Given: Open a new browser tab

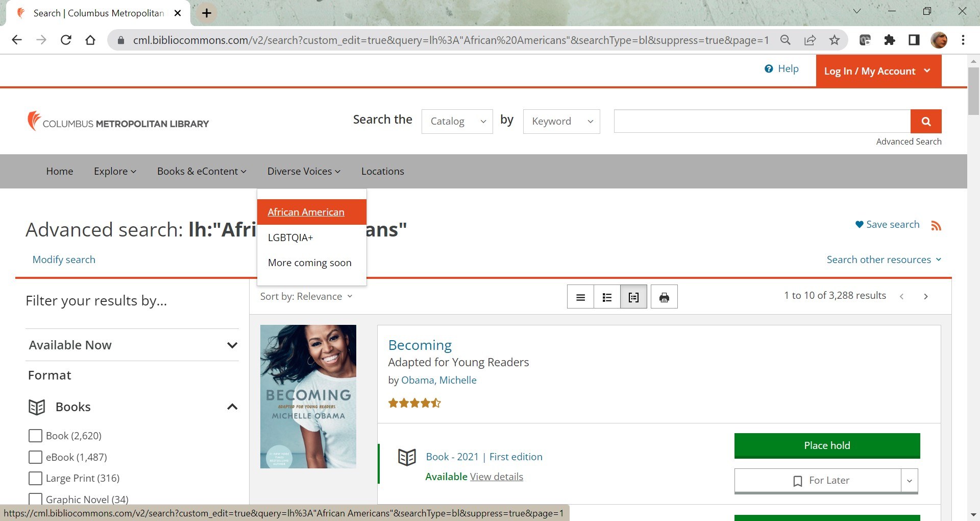Looking at the screenshot, I should coord(206,13).
